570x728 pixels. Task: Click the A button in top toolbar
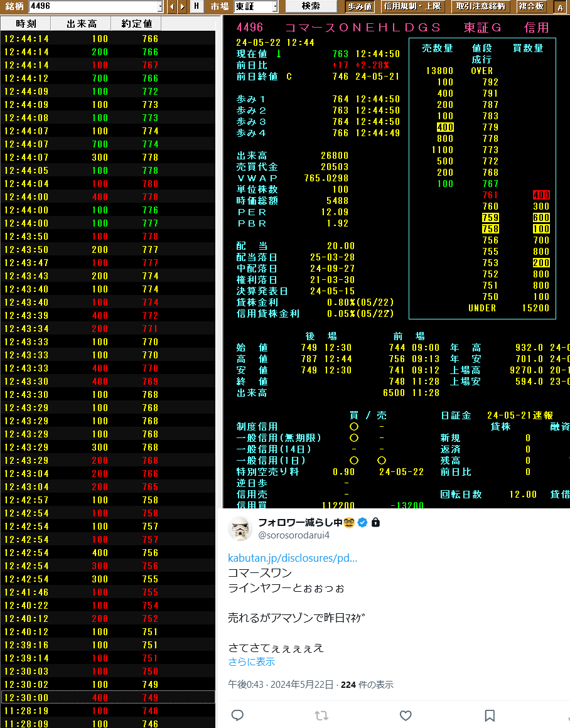(559, 7)
